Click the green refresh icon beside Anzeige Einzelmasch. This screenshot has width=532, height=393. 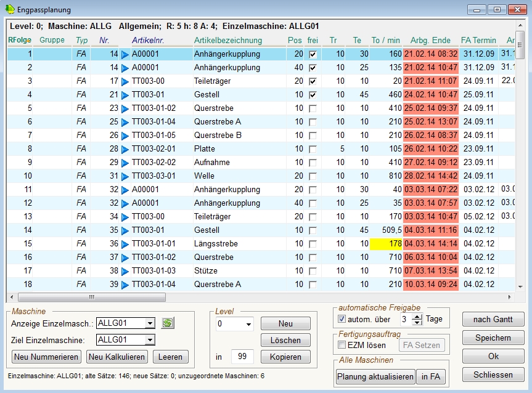[166, 323]
